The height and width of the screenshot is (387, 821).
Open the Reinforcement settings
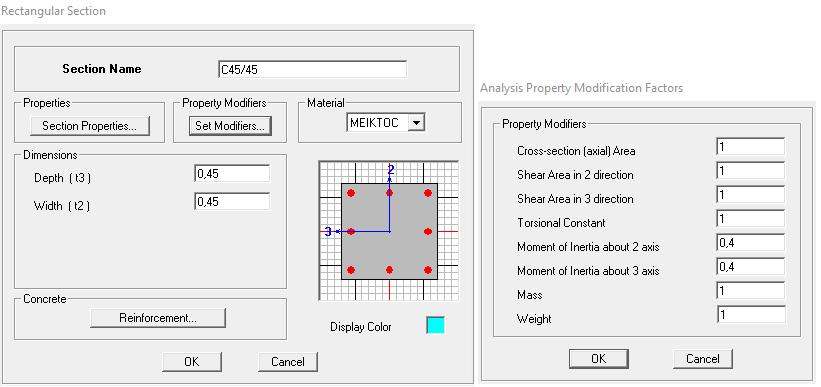coord(158,318)
